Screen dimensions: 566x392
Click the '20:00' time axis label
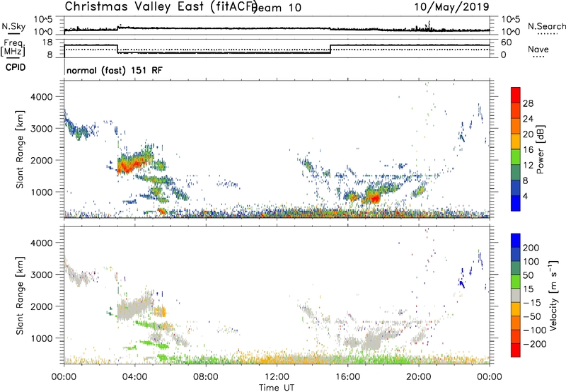click(x=418, y=377)
